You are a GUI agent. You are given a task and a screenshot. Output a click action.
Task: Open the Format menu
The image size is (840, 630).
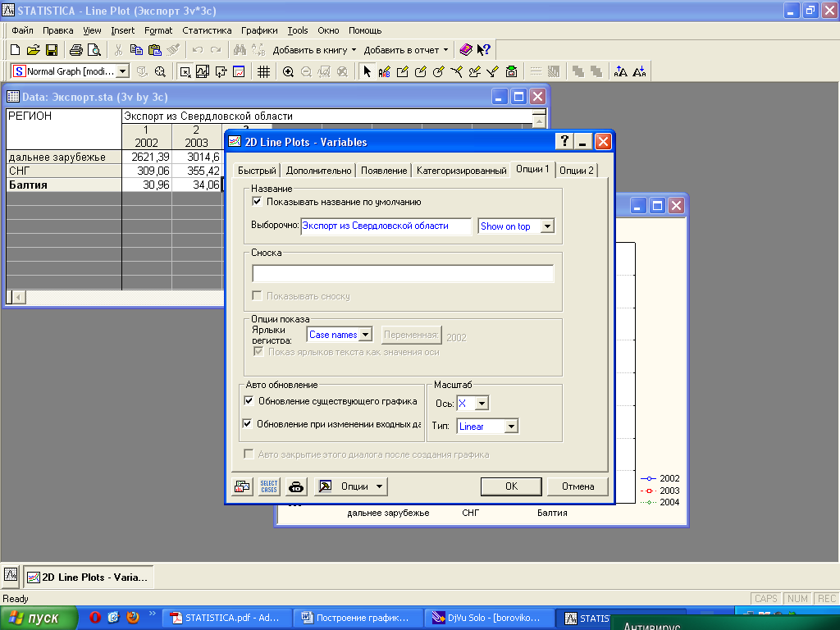tap(158, 30)
